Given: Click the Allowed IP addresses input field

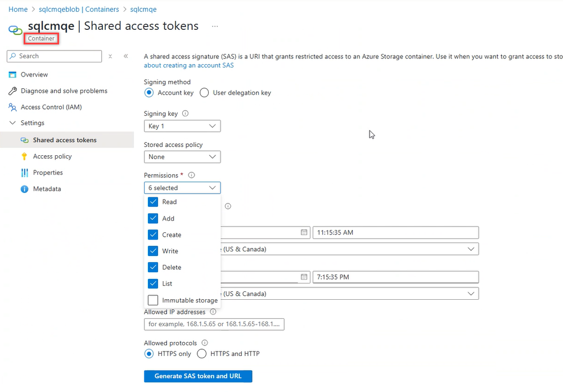Looking at the screenshot, I should pyautogui.click(x=214, y=325).
